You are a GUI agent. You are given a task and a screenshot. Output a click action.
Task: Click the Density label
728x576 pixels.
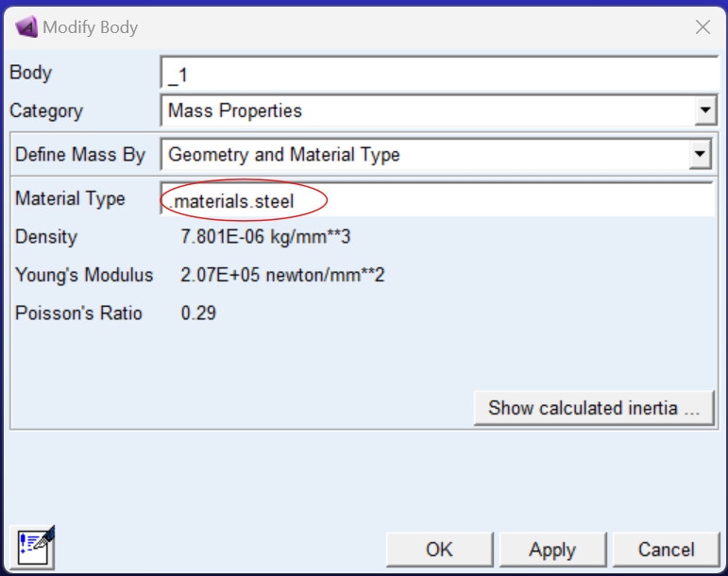pos(46,237)
